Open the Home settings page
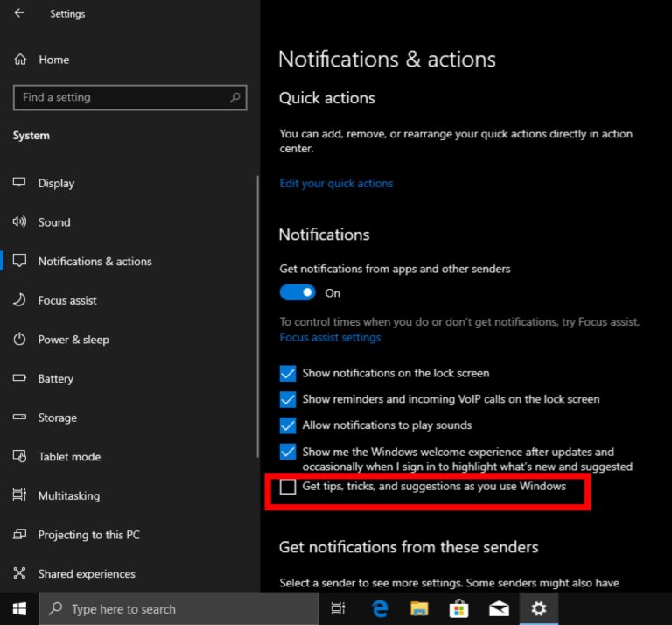 point(53,60)
